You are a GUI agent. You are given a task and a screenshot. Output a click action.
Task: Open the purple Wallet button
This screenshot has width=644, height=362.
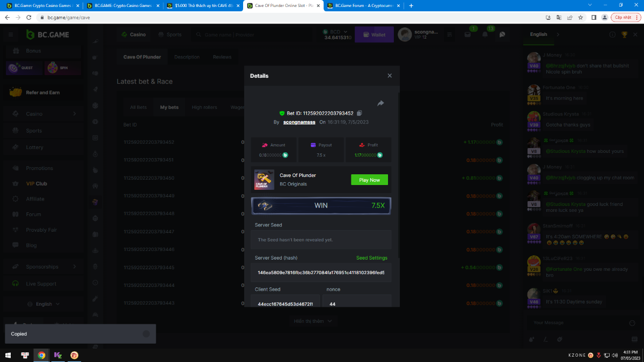[374, 35]
